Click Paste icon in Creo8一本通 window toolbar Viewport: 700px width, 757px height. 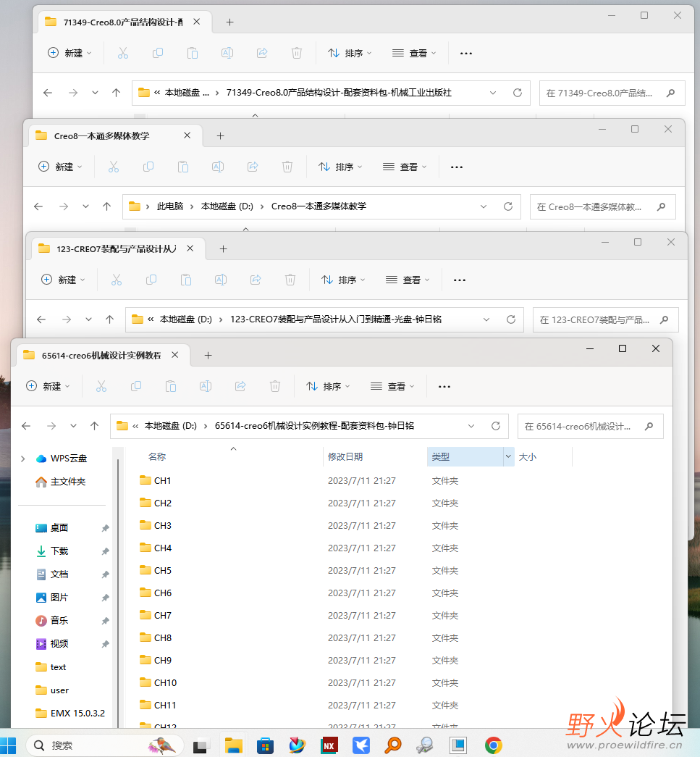point(183,167)
